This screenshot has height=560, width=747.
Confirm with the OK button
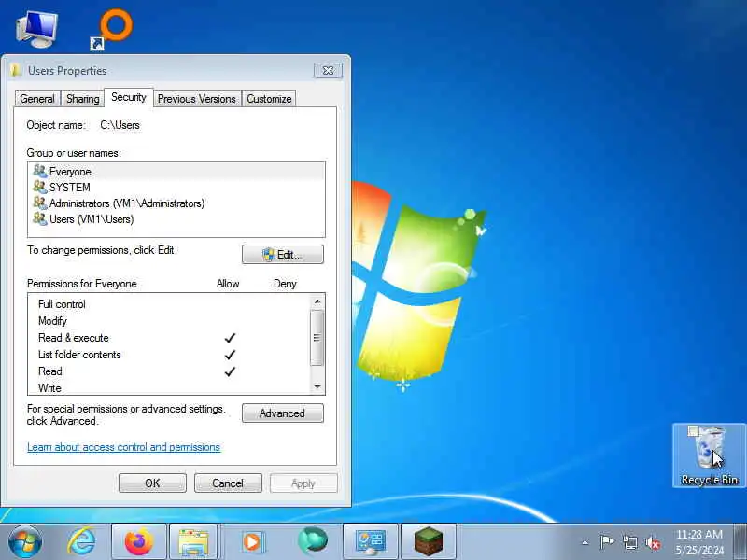[x=152, y=483]
